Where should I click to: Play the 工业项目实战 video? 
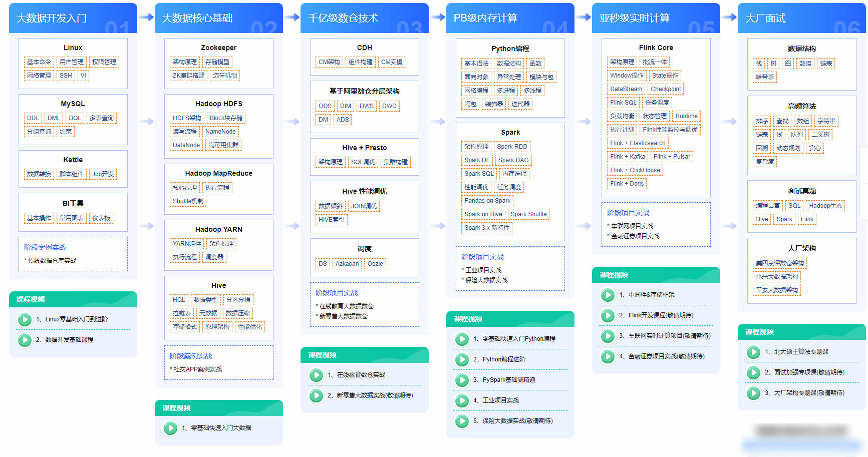[x=462, y=400]
